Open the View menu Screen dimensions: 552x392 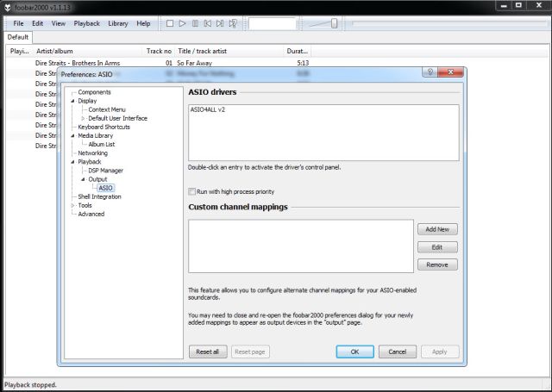[59, 23]
